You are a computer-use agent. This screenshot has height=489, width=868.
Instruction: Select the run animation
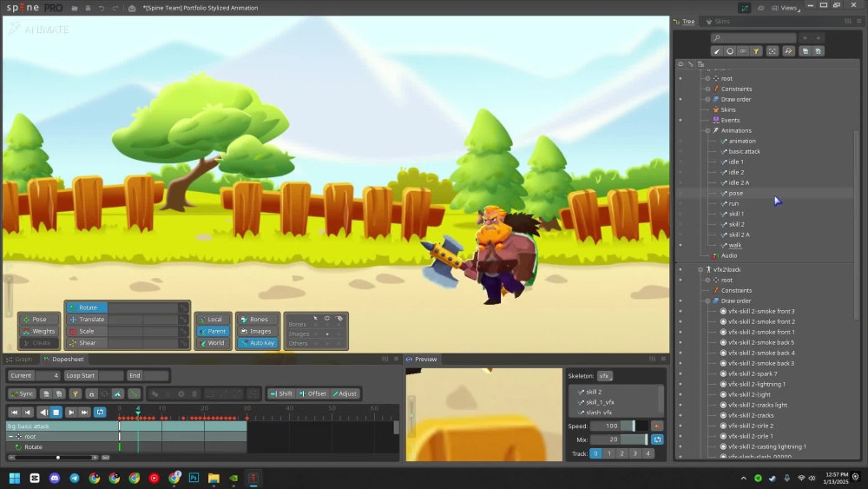coord(733,204)
